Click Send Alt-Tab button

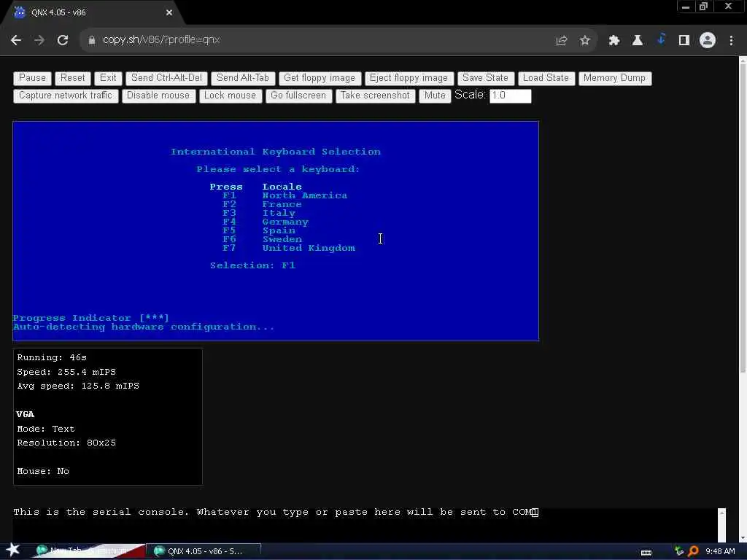click(243, 78)
